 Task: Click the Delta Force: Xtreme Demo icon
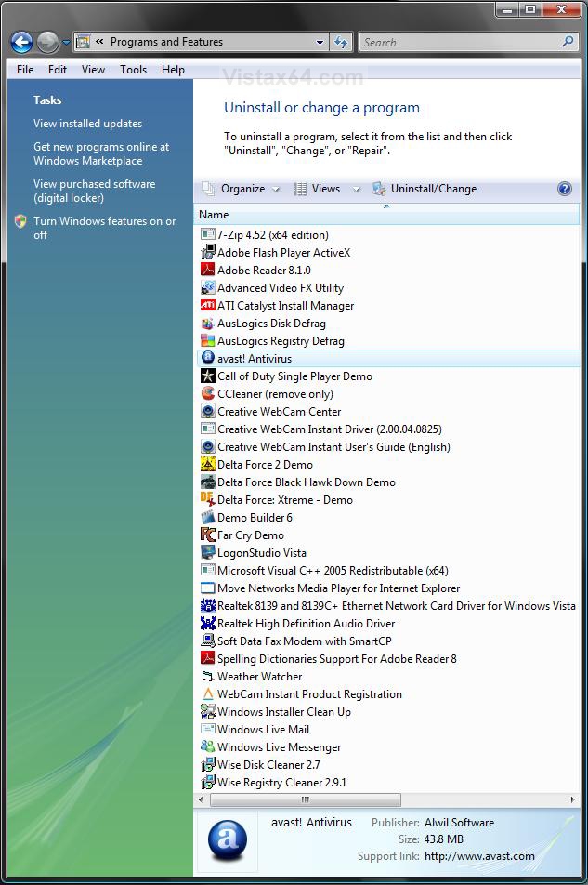207,499
